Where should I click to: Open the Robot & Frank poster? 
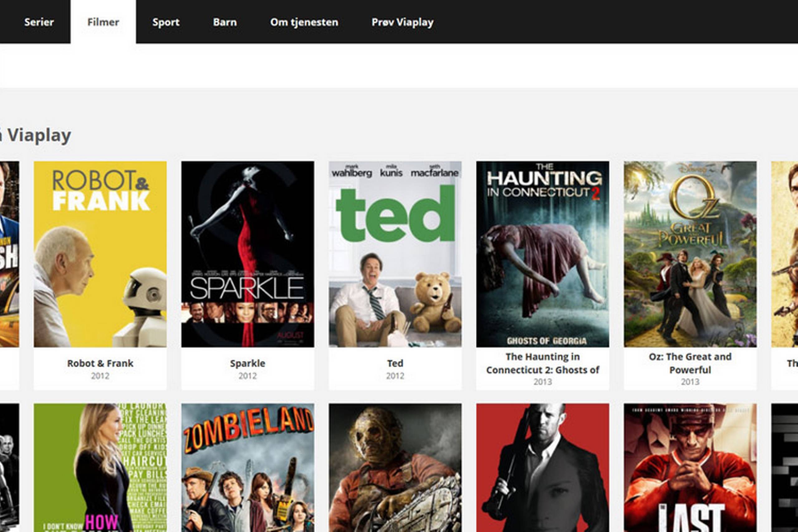[100, 254]
